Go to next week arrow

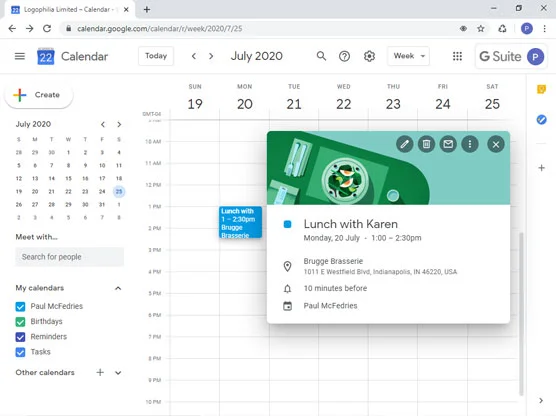click(211, 56)
